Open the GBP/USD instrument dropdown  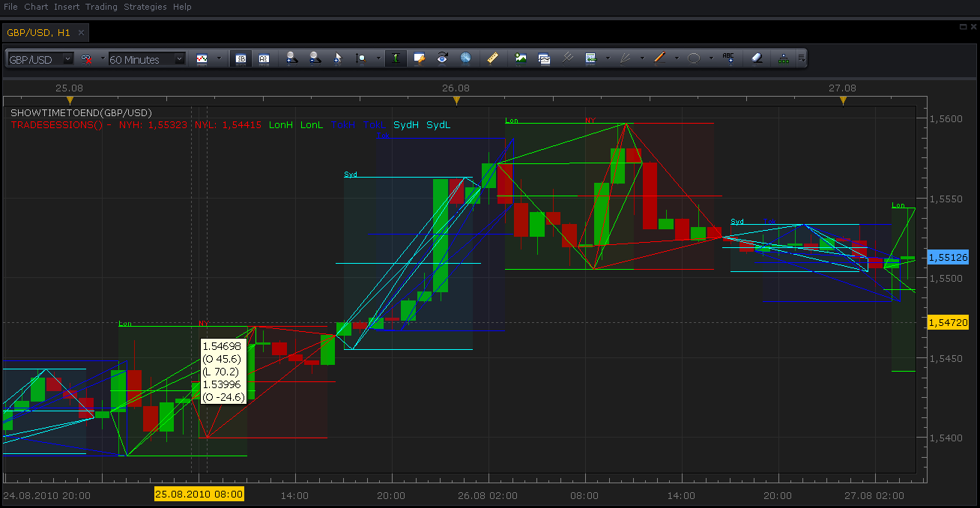[40, 58]
